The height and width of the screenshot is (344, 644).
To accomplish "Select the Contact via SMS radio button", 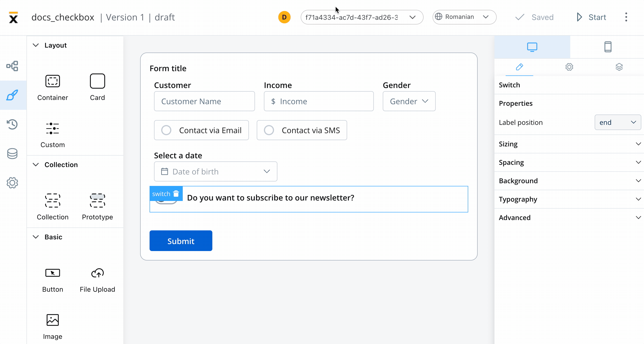I will click(x=269, y=130).
